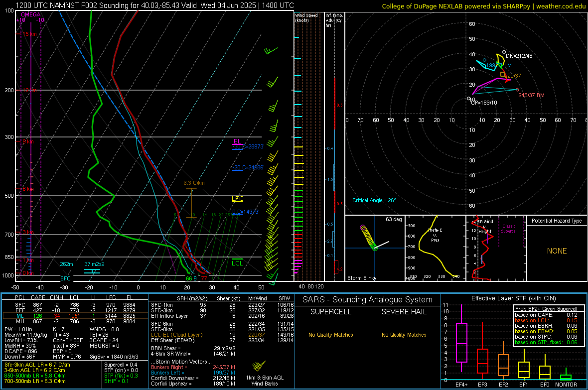Screen dimensions: 588x390
Task: Click the 6.3 C/km lapse rate annotation
Action: click(x=194, y=183)
